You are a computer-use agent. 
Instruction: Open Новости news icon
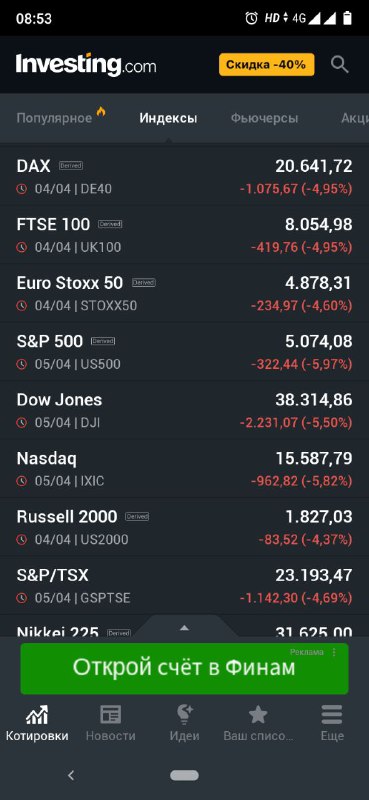pos(111,715)
